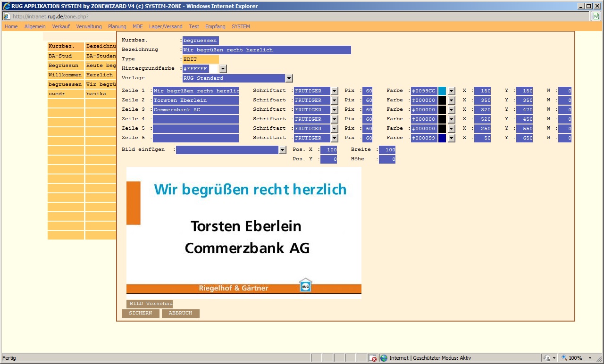Open Zeile 4 Schriftart dropdown
The image size is (604, 364).
point(335,119)
